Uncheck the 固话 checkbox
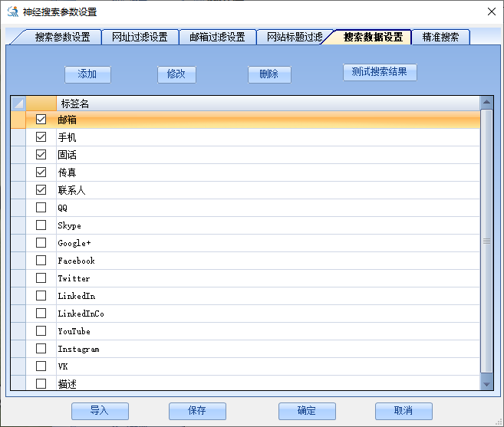Viewport: 504px width, 427px height. click(41, 155)
